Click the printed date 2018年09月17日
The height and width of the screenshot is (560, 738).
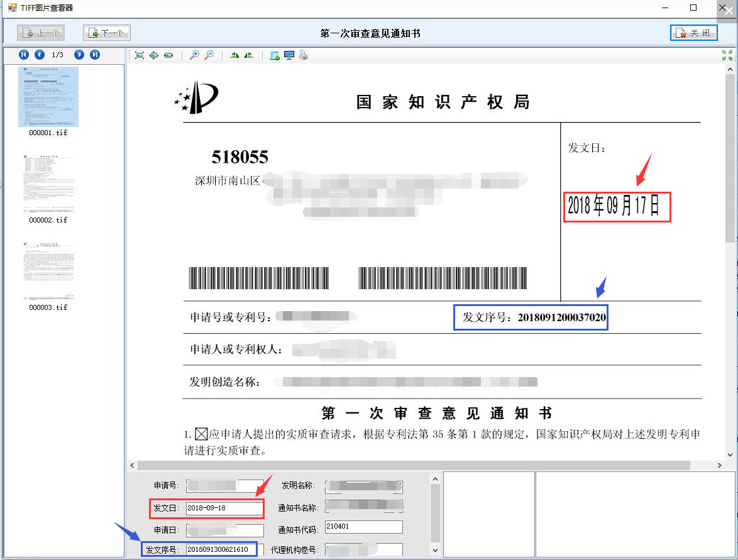click(x=614, y=206)
